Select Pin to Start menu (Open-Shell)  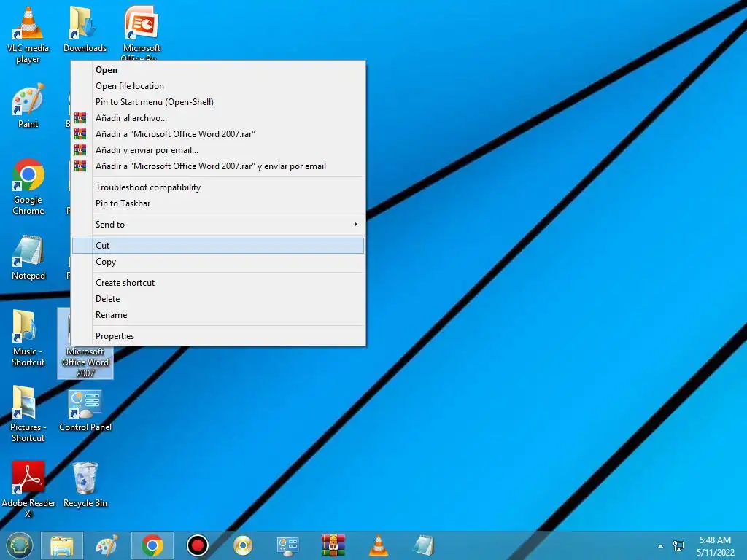(219, 102)
